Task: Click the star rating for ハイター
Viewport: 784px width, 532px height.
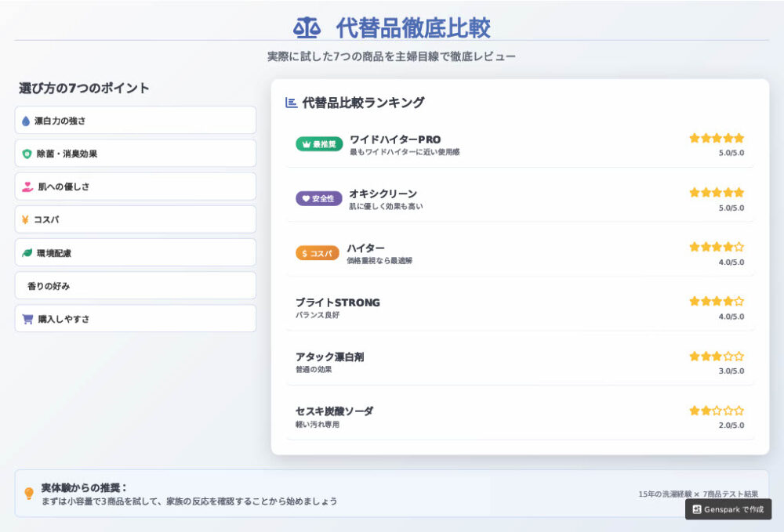Action: pyautogui.click(x=717, y=247)
